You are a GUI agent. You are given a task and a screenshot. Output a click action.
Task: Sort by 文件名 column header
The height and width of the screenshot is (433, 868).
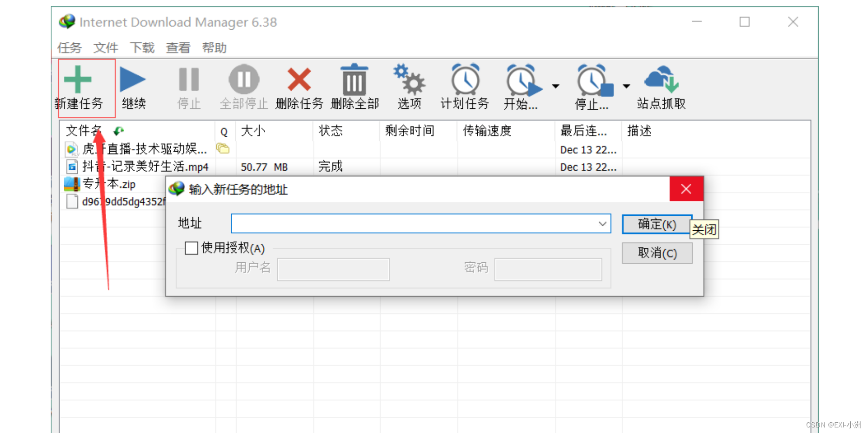137,131
